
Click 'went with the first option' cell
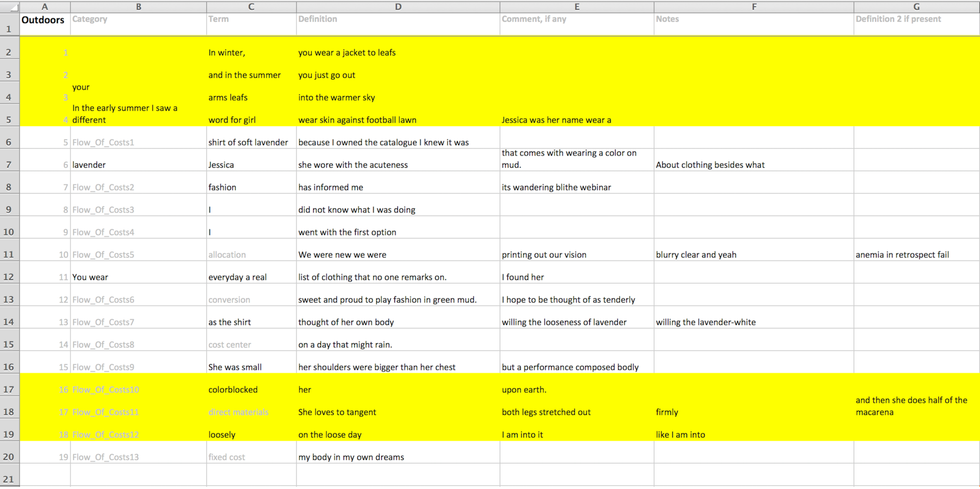tap(398, 228)
